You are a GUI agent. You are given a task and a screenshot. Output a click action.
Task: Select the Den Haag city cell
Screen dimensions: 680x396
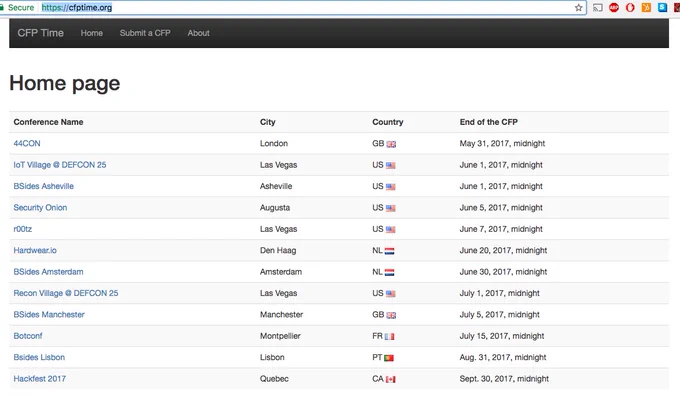click(x=278, y=250)
